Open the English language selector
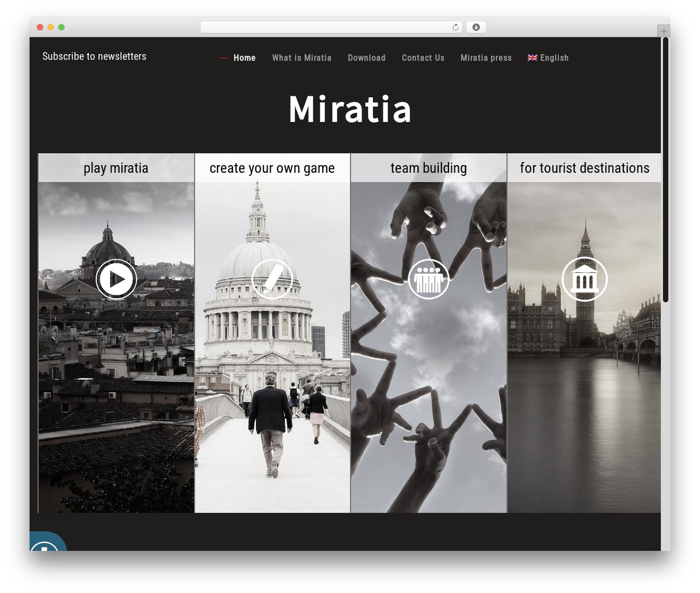700x593 pixels. 548,58
